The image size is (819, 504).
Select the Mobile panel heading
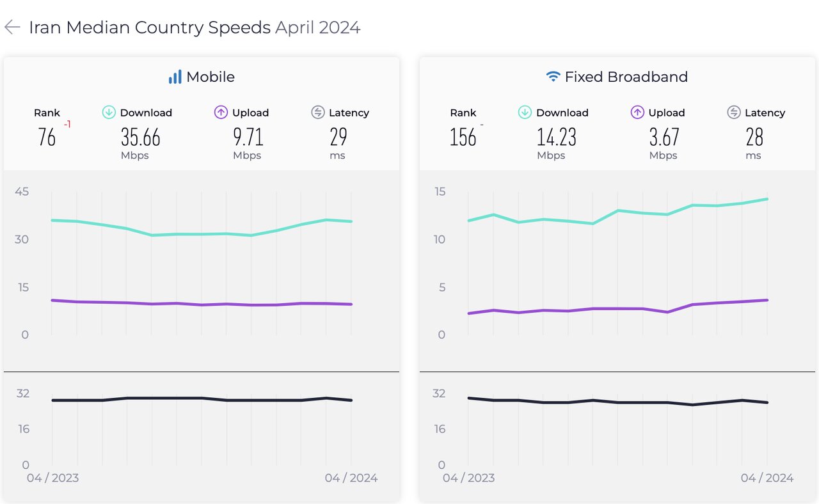[x=211, y=77]
